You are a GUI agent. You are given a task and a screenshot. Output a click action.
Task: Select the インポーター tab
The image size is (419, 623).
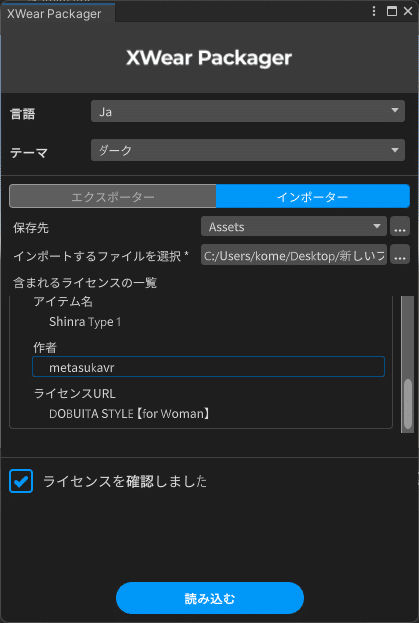313,196
